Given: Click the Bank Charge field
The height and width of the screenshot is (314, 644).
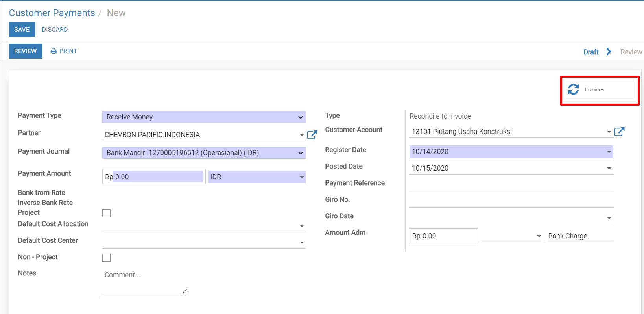Looking at the screenshot, I should [579, 236].
